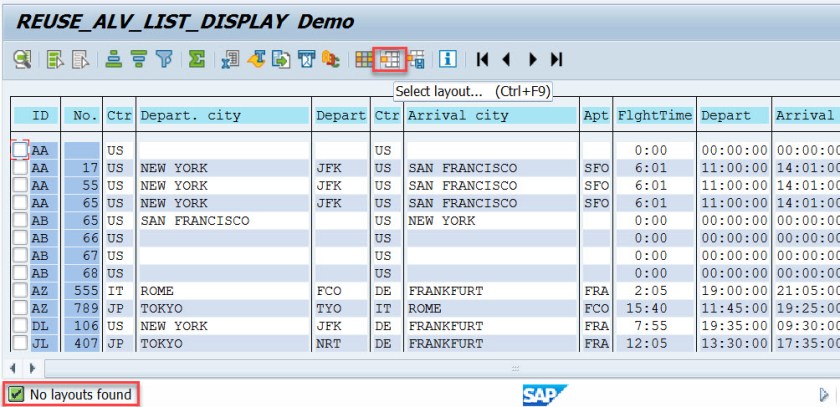The width and height of the screenshot is (840, 407).
Task: Save list to local file icon
Action: click(281, 59)
